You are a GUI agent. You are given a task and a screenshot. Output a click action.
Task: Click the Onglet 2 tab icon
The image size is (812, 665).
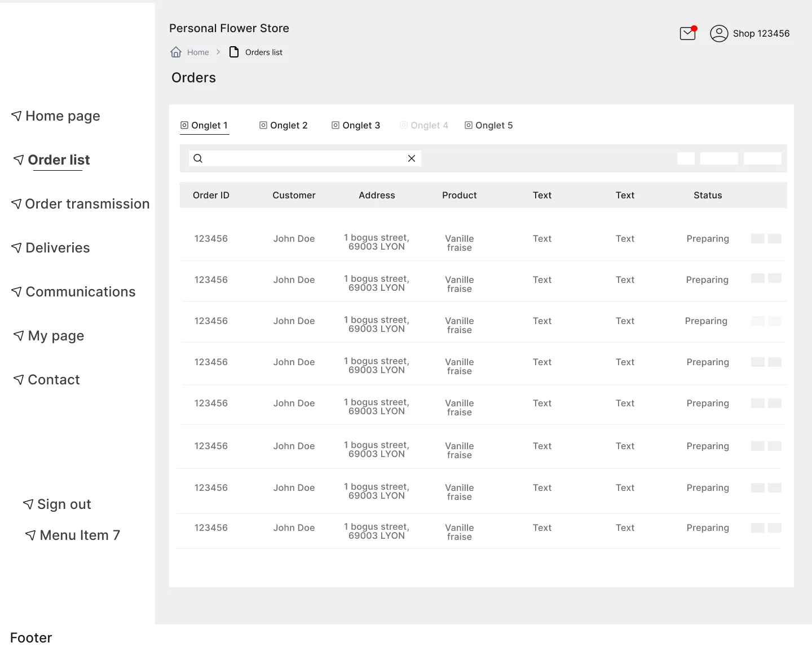pos(263,125)
